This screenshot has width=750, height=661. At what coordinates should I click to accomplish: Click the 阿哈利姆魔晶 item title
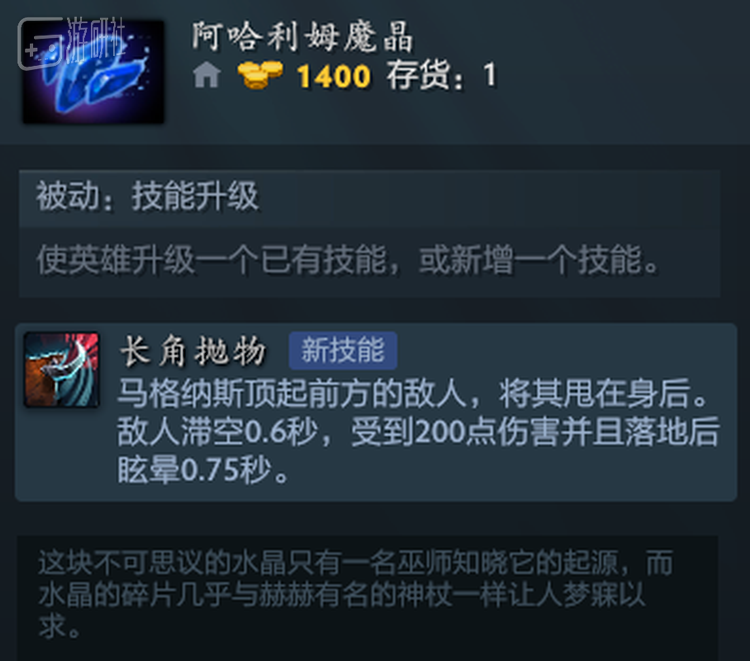click(x=302, y=36)
